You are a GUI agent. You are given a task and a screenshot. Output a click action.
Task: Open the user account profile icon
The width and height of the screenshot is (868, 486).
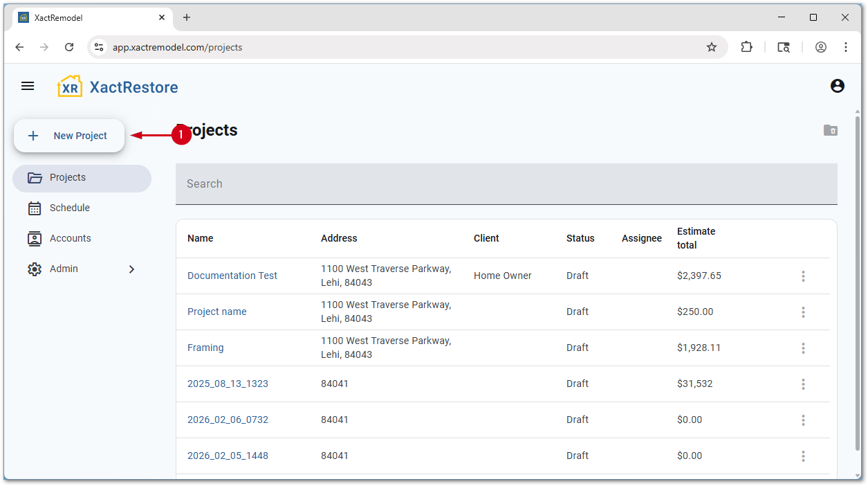click(x=837, y=86)
